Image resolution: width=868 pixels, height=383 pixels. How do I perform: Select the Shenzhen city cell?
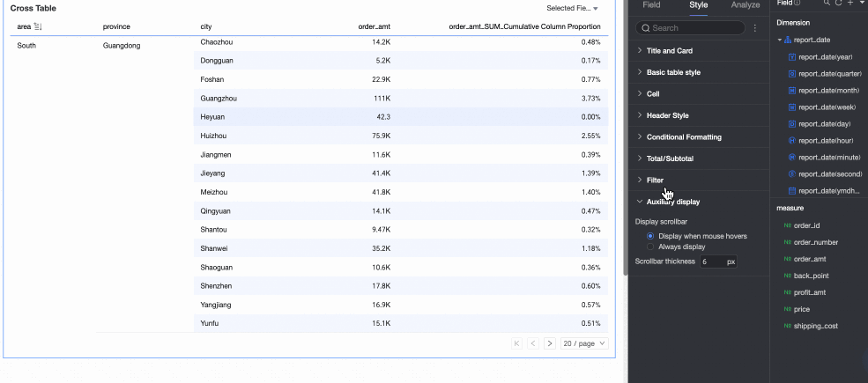(216, 286)
